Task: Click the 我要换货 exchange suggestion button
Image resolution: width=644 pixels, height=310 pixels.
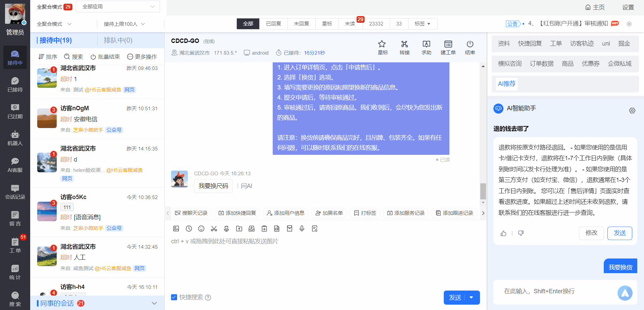Action: [x=620, y=266]
